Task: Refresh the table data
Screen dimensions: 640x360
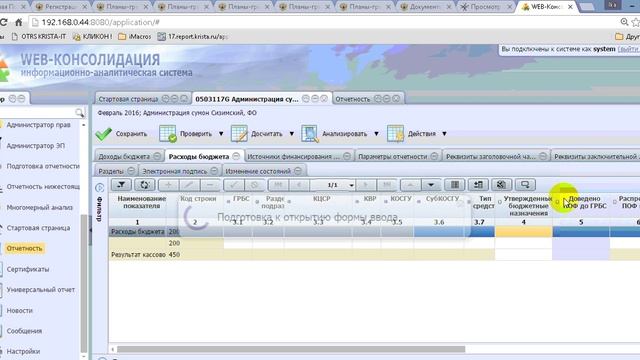Action: tap(144, 185)
